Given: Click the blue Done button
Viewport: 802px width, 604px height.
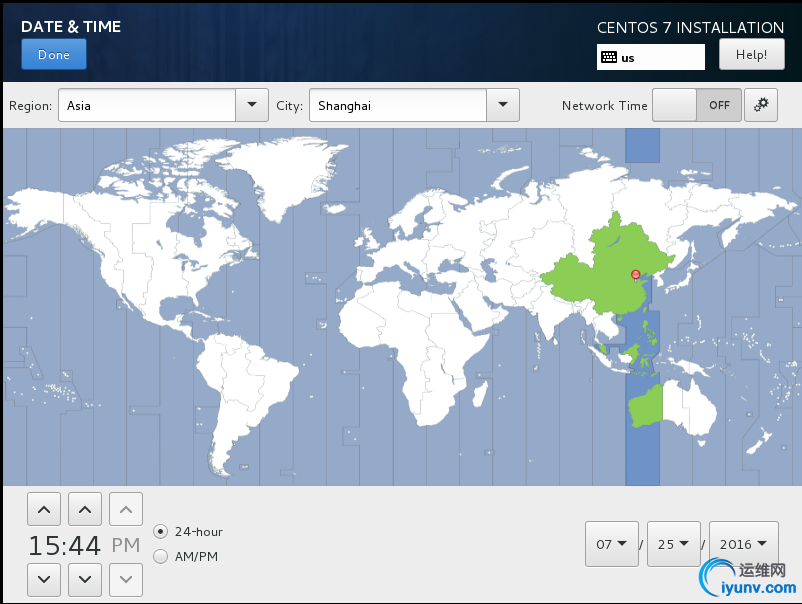Looking at the screenshot, I should [54, 54].
